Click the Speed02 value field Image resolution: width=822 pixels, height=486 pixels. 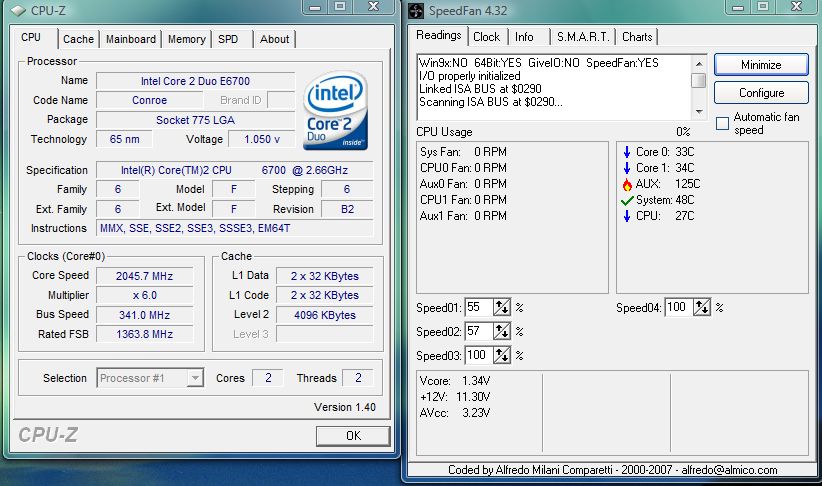(x=479, y=331)
